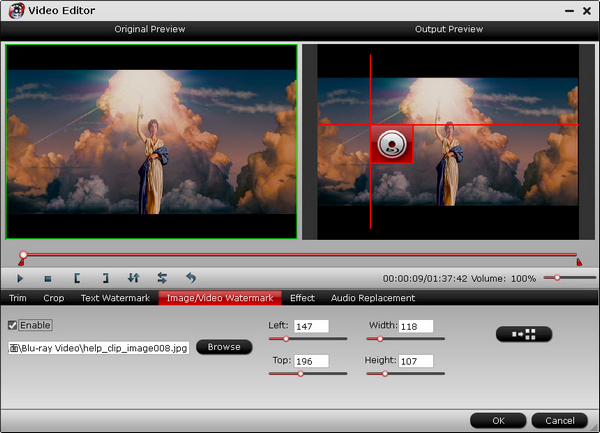This screenshot has width=600, height=433.
Task: Flip video horizontally with left-right arrows icon
Action: pyautogui.click(x=162, y=278)
